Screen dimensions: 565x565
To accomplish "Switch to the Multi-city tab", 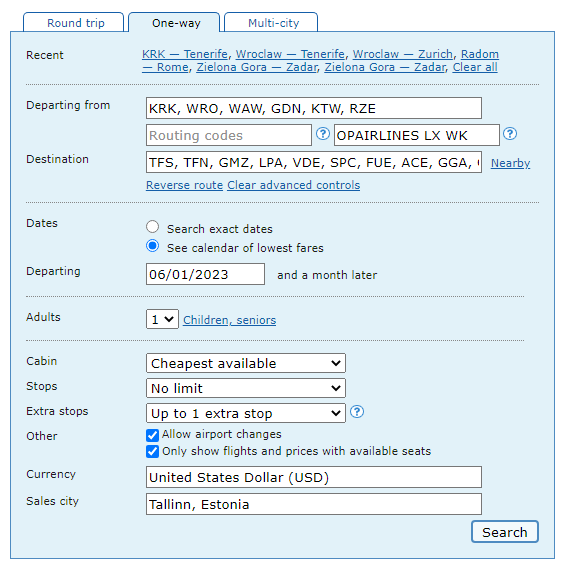I will coord(271,23).
